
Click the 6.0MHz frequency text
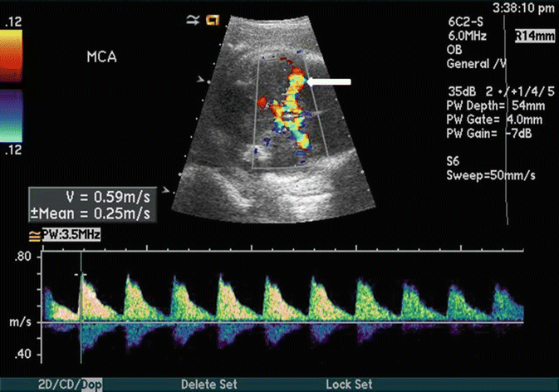pos(468,36)
